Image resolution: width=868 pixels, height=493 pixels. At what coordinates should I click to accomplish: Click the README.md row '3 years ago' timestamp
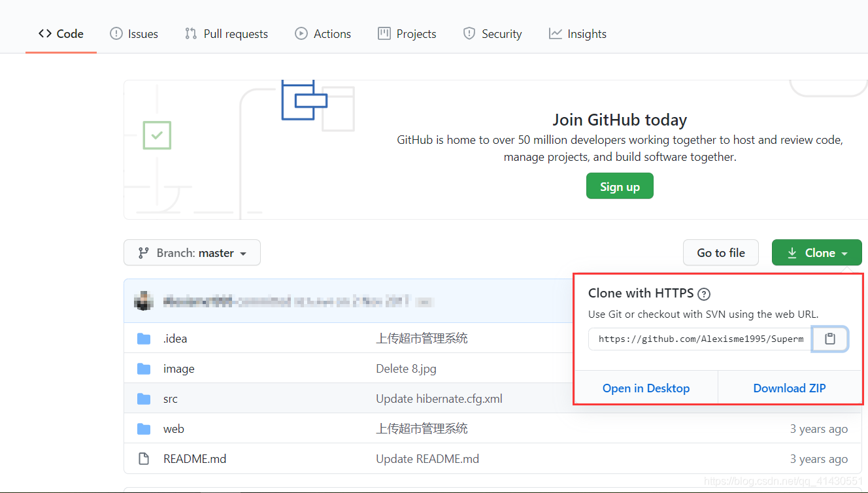[x=819, y=459]
